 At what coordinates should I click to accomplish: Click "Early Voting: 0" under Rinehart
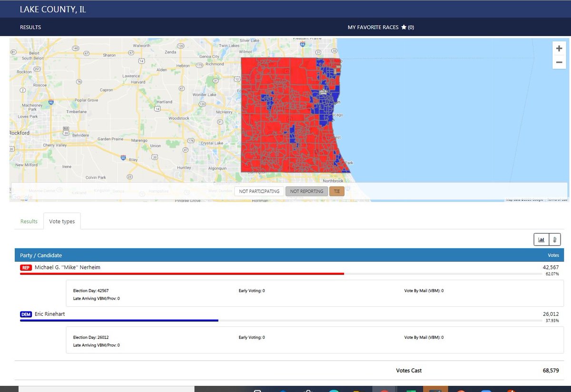pos(252,337)
